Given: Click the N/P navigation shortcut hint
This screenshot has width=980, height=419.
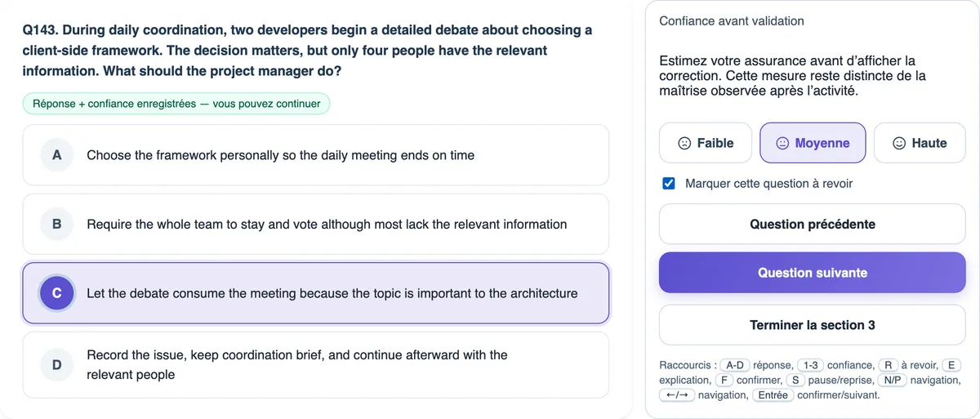Looking at the screenshot, I should (890, 380).
